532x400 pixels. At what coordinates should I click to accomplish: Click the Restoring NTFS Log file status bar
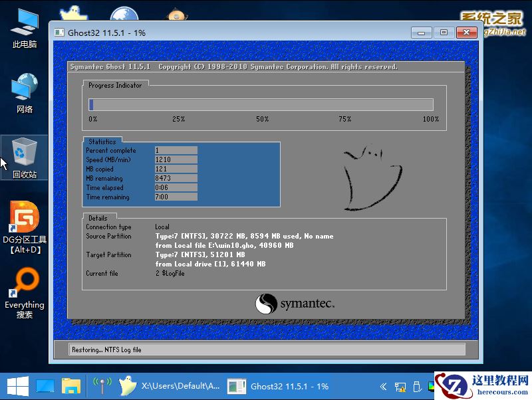click(267, 350)
